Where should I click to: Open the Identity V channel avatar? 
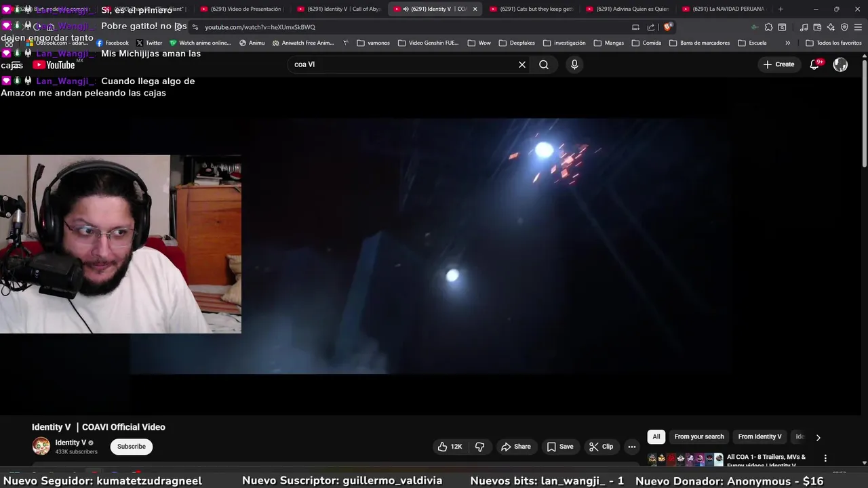pyautogui.click(x=41, y=446)
